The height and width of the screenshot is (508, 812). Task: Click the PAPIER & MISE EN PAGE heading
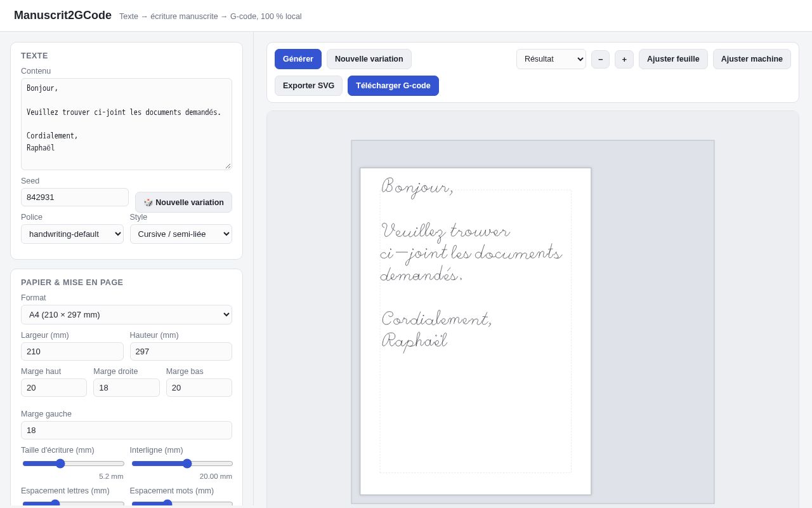[72, 282]
